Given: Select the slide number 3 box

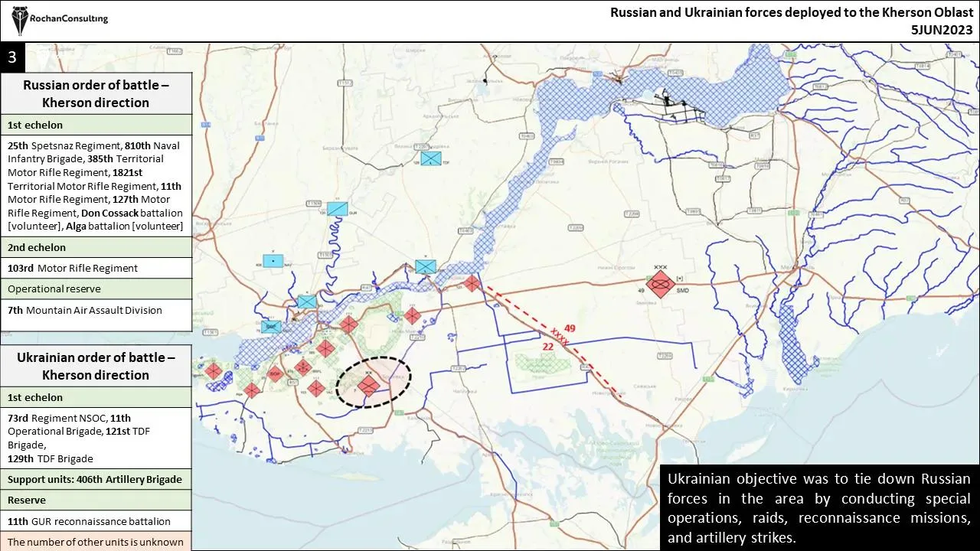Looking at the screenshot, I should click(x=12, y=57).
